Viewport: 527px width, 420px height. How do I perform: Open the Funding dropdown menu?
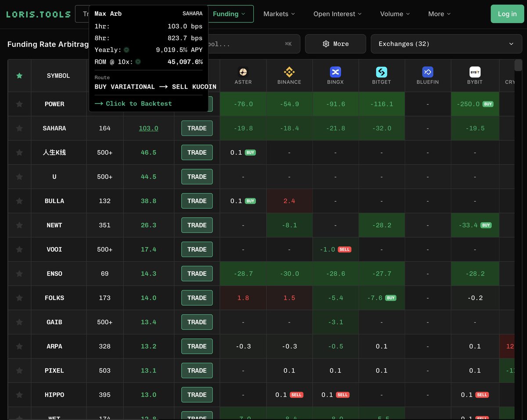click(230, 14)
